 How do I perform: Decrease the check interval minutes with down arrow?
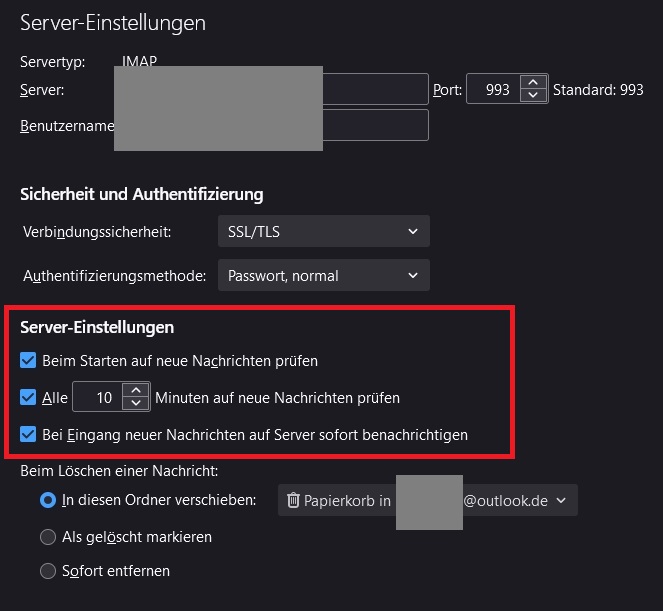pos(135,404)
